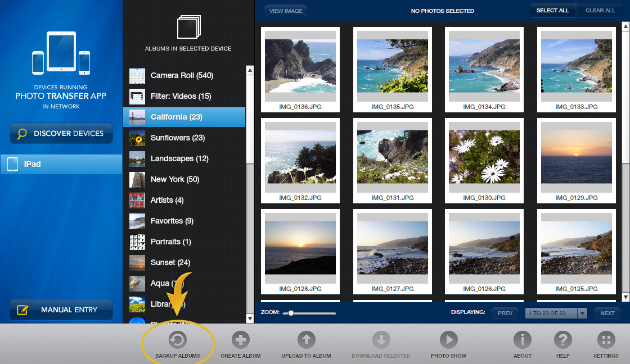Select all photos in the album
This screenshot has width=630, height=364.
pos(553,10)
